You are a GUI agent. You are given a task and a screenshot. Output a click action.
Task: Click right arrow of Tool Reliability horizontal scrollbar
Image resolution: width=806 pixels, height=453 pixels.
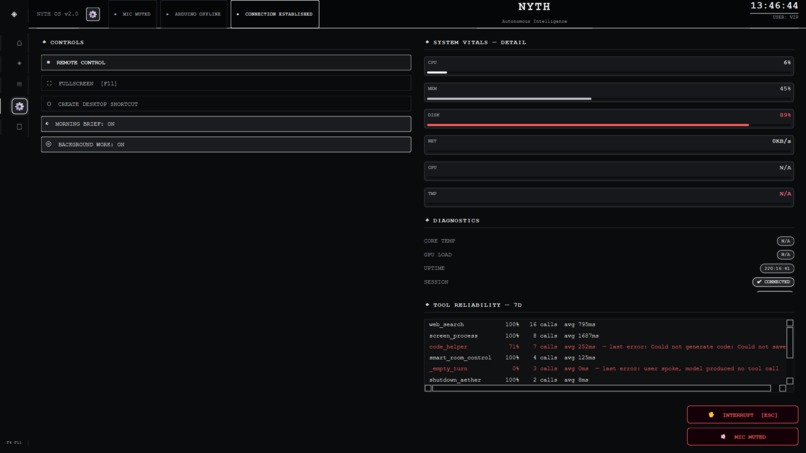point(782,388)
